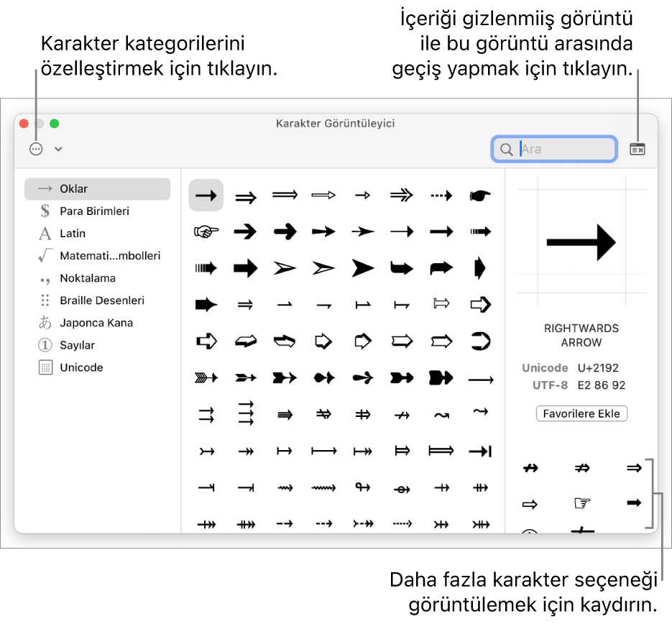This screenshot has height=624, width=672.
Task: Pick the large white outlined arrow ending fourth row
Action: pos(480,305)
